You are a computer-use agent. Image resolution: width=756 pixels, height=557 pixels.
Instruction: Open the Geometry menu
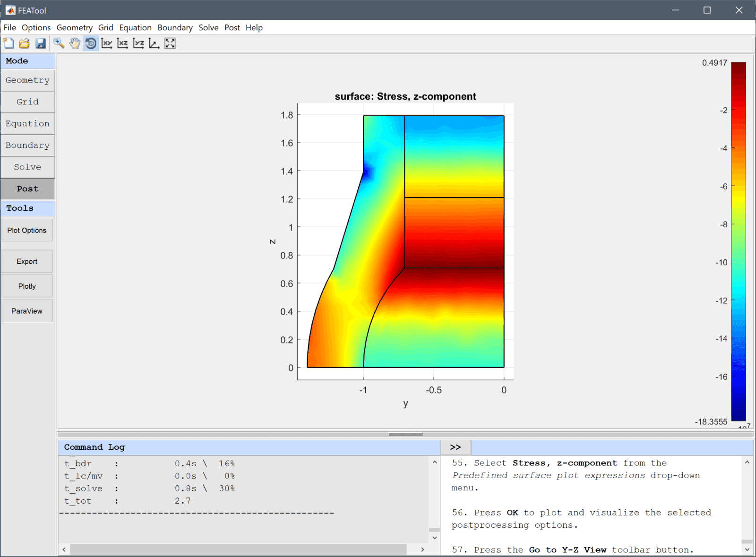(75, 27)
